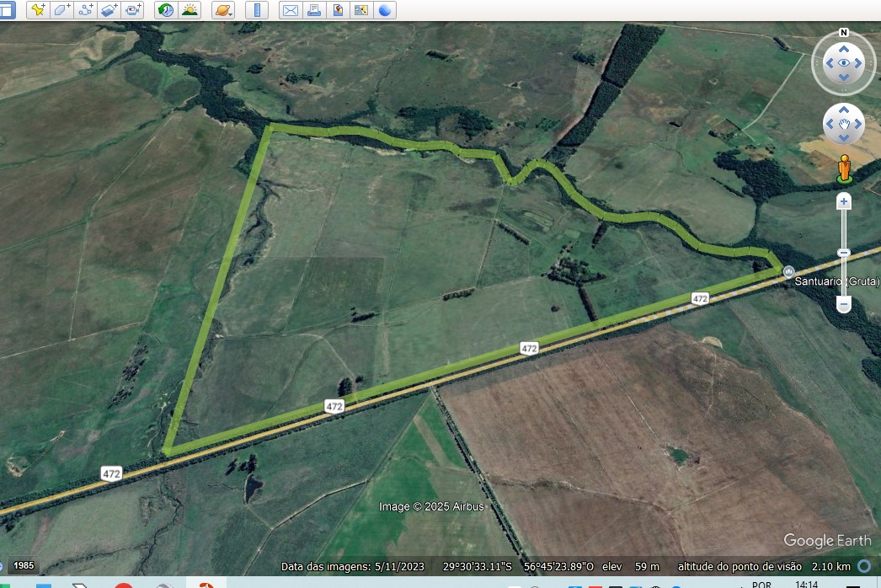Pan south with the hand joystick down arrow
This screenshot has height=588, width=881.
click(843, 137)
